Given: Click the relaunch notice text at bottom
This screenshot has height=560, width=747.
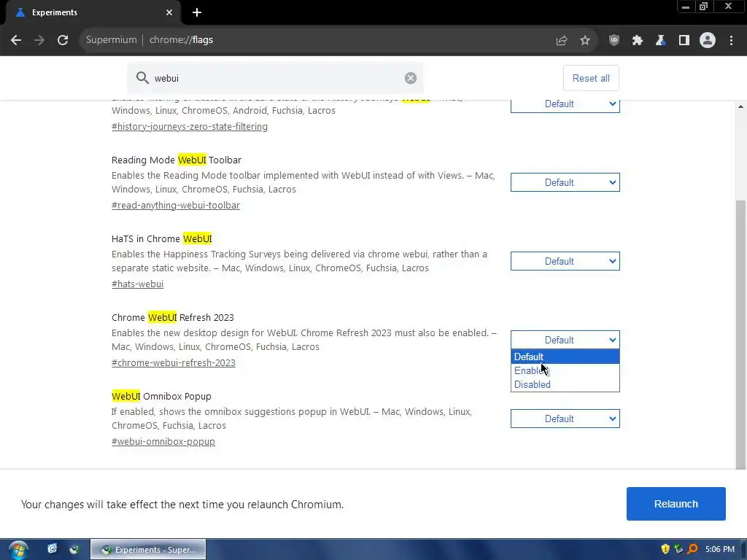Looking at the screenshot, I should [182, 505].
